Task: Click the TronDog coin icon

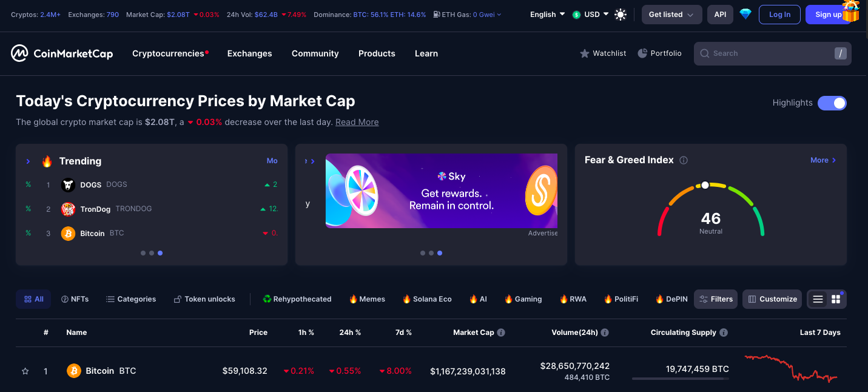Action: tap(69, 209)
